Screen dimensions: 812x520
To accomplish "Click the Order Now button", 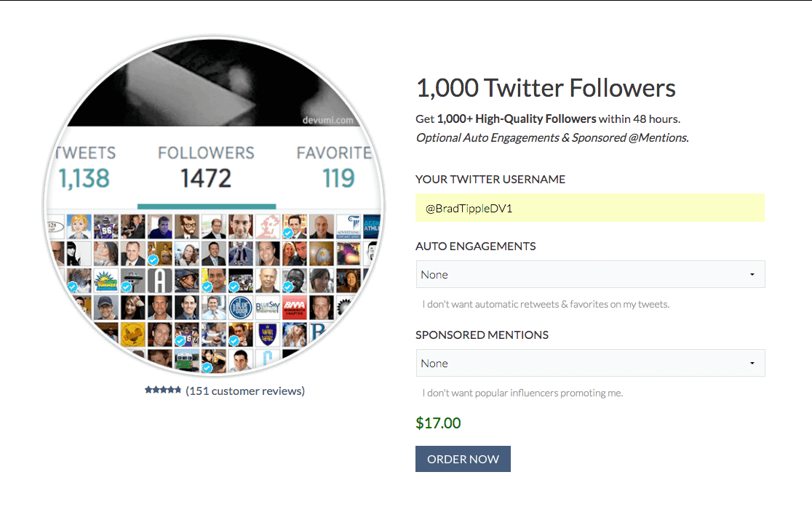I will pyautogui.click(x=463, y=459).
